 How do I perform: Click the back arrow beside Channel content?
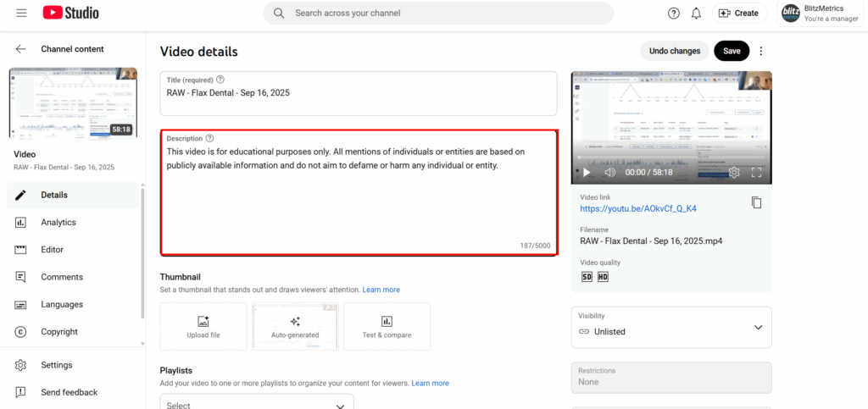[x=21, y=49]
